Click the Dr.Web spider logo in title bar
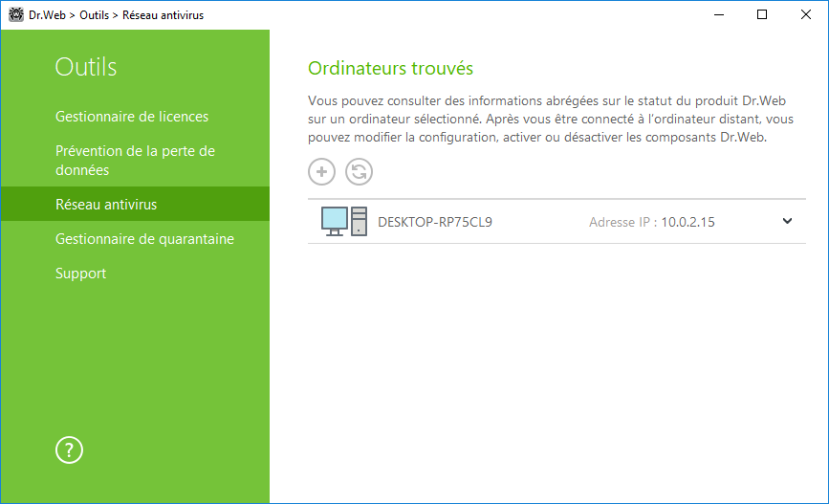829x504 pixels. pyautogui.click(x=16, y=14)
